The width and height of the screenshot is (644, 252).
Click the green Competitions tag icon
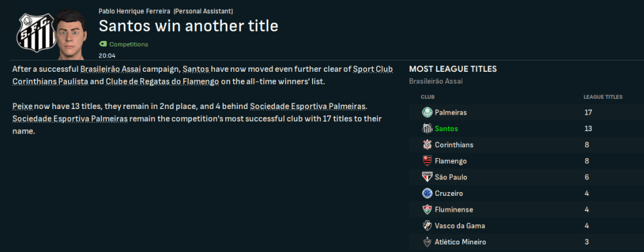point(103,44)
